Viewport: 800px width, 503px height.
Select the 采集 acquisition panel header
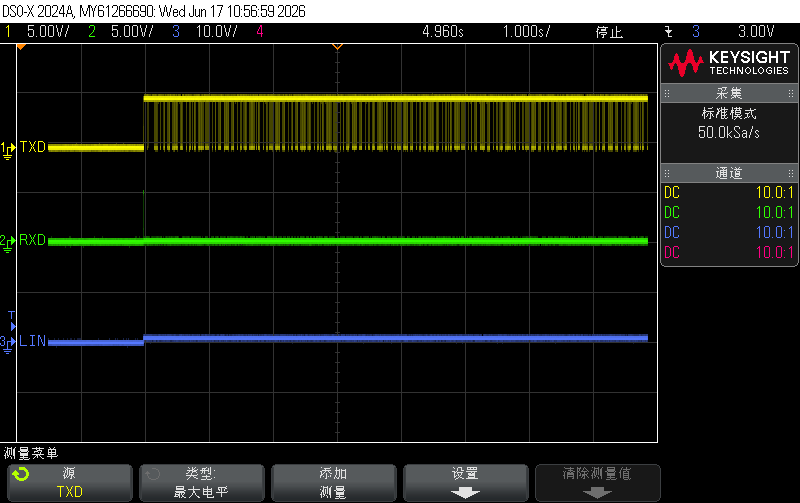point(729,93)
